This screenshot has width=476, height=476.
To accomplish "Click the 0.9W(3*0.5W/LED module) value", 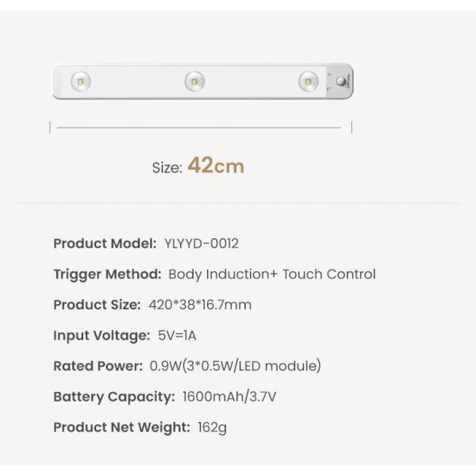I will tap(235, 366).
